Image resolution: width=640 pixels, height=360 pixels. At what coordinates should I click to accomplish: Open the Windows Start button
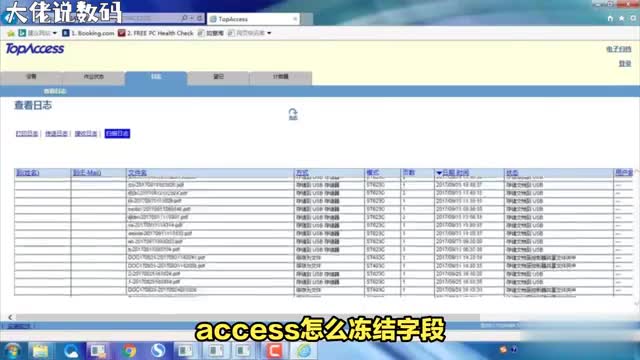pos(12,351)
